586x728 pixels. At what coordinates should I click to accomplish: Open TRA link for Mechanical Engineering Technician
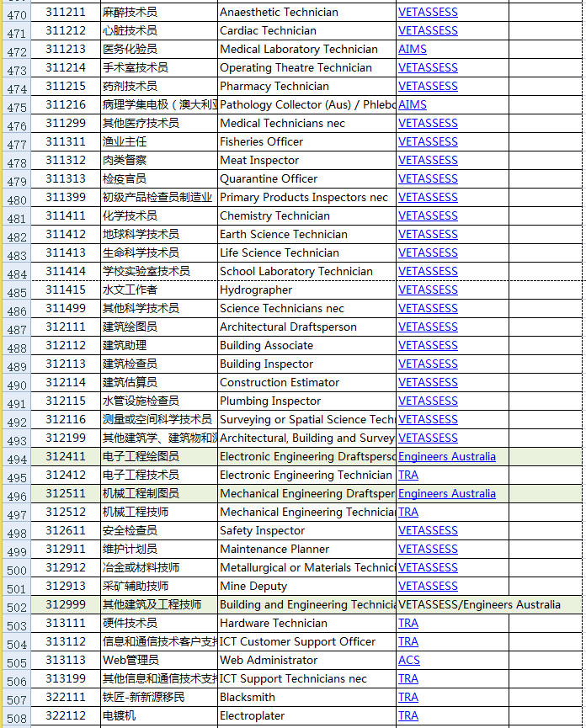pos(408,512)
